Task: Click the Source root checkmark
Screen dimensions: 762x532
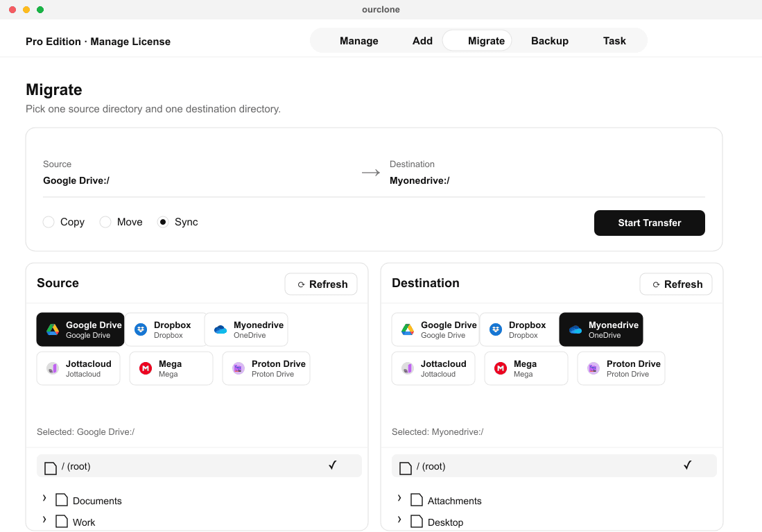Action: 332,465
